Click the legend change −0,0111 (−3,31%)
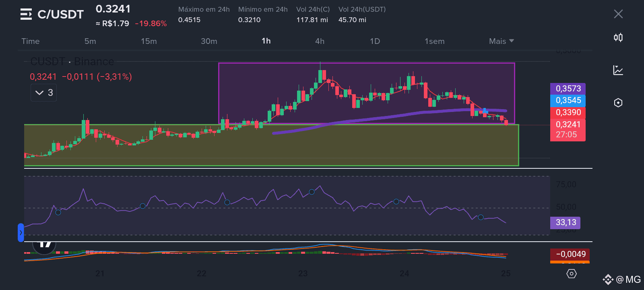Viewport: 644px width, 290px height. pyautogui.click(x=97, y=77)
